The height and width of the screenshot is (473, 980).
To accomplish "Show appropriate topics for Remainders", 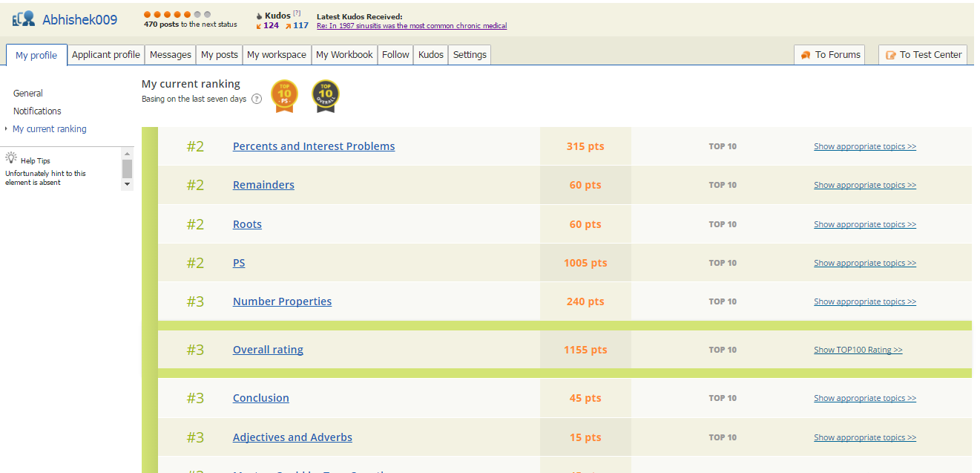I will [864, 185].
